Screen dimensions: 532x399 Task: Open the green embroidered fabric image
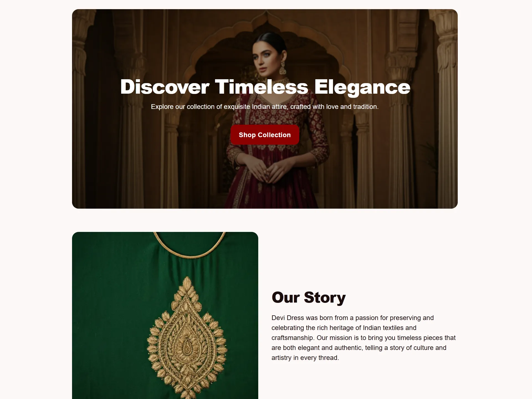[165, 315]
